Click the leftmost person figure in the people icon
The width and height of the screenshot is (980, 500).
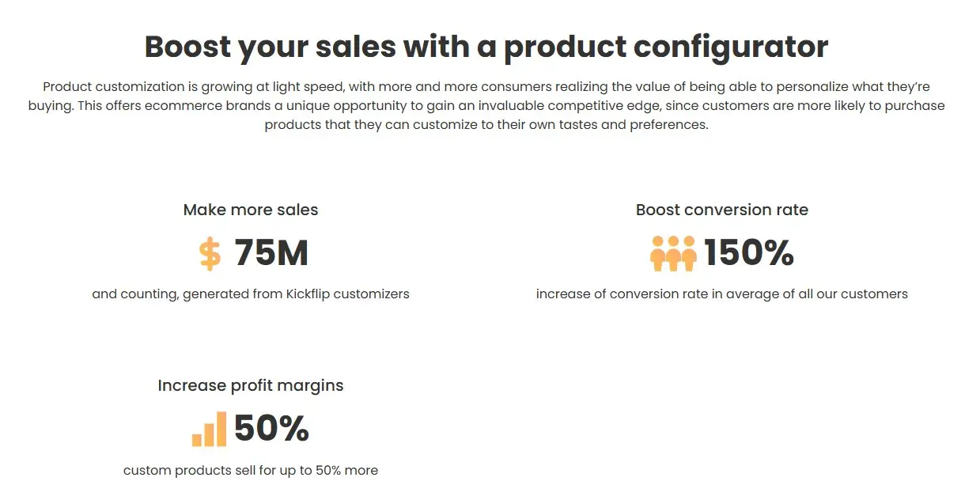pyautogui.click(x=658, y=254)
